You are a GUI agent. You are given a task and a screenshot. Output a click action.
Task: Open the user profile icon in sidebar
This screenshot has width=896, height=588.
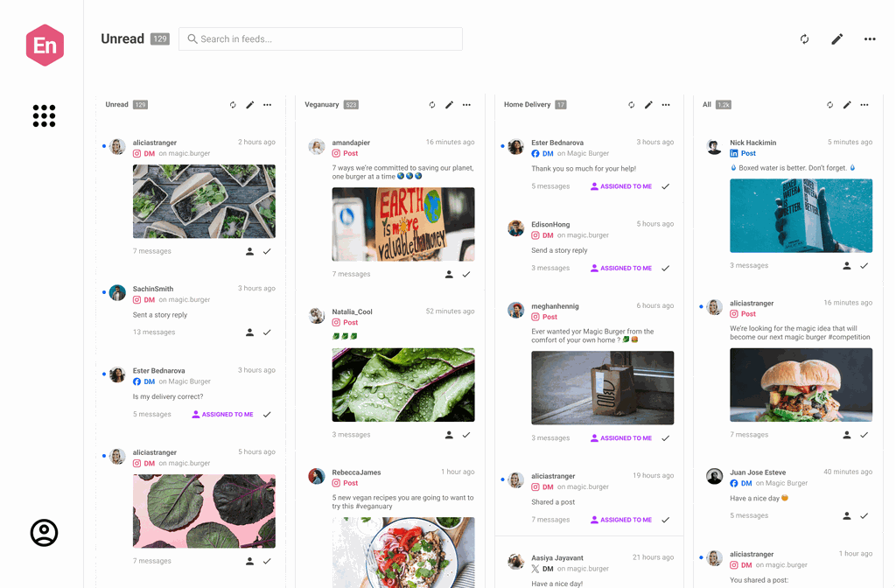[44, 533]
